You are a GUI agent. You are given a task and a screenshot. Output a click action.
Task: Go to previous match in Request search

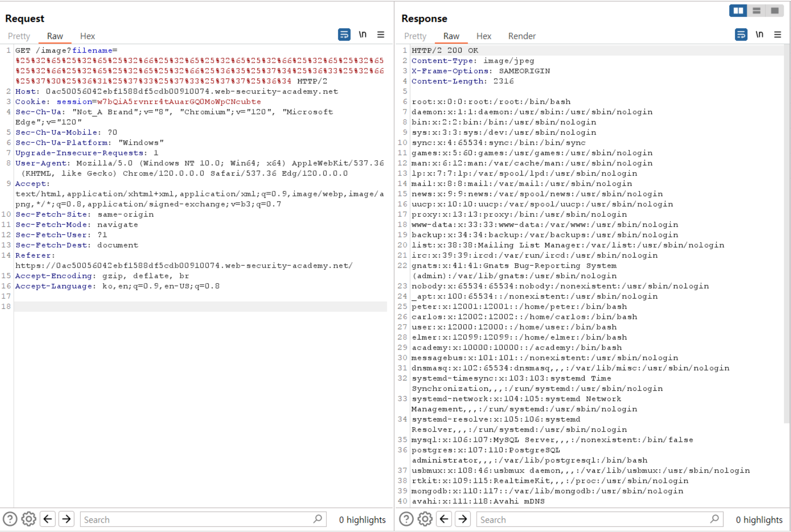tap(48, 519)
